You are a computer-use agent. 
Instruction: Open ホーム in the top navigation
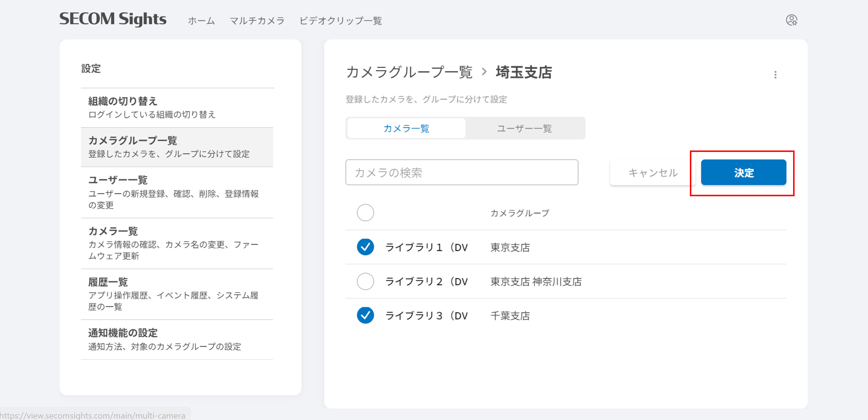(x=201, y=20)
